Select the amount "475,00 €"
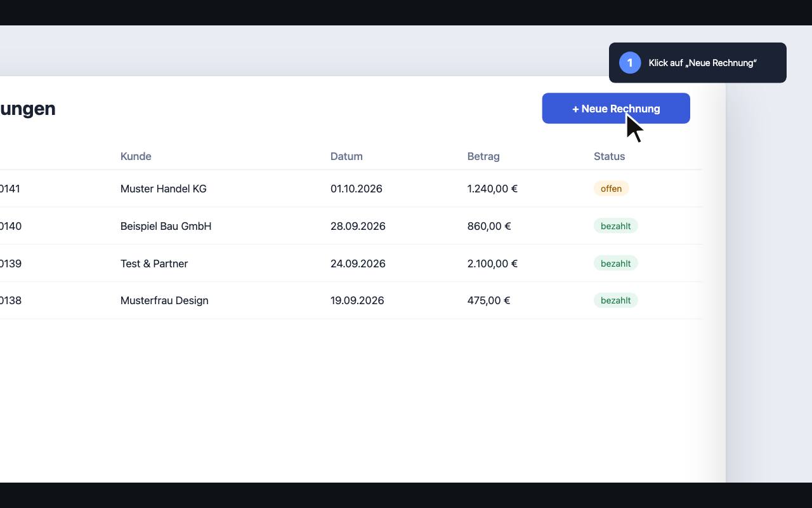This screenshot has width=812, height=508. click(488, 300)
